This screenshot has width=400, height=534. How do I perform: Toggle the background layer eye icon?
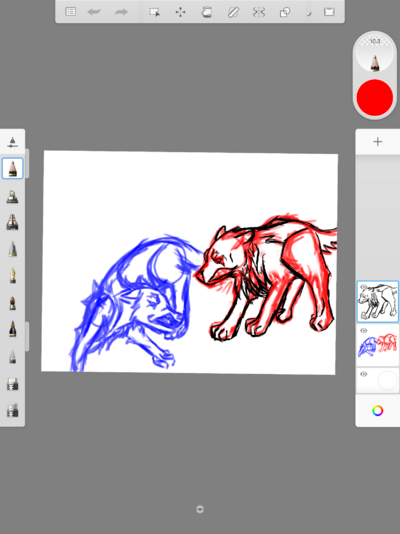point(363,374)
